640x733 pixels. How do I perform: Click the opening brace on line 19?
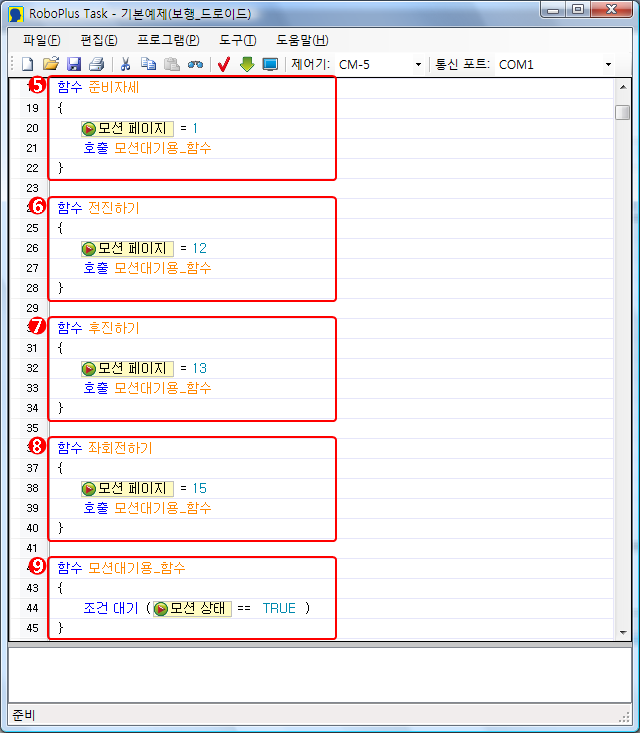tap(60, 108)
